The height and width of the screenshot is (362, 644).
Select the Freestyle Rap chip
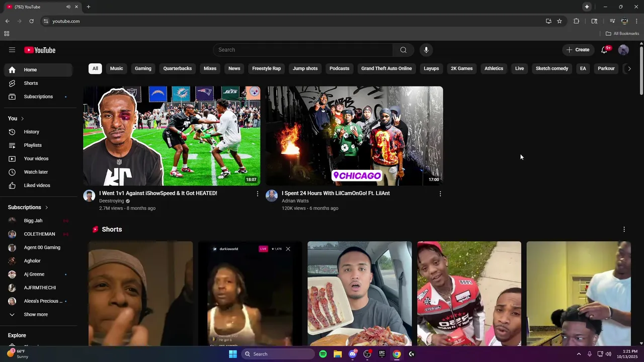coord(267,68)
